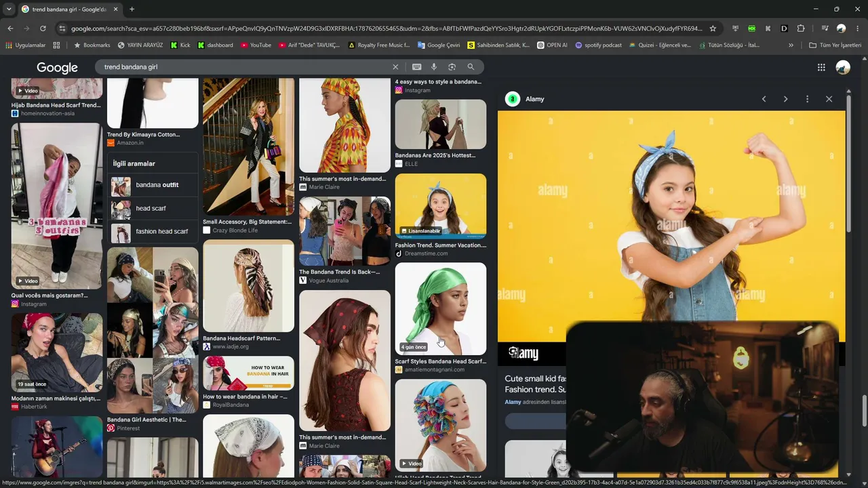The image size is (868, 488).
Task: Open the Google apps grid
Action: click(821, 67)
